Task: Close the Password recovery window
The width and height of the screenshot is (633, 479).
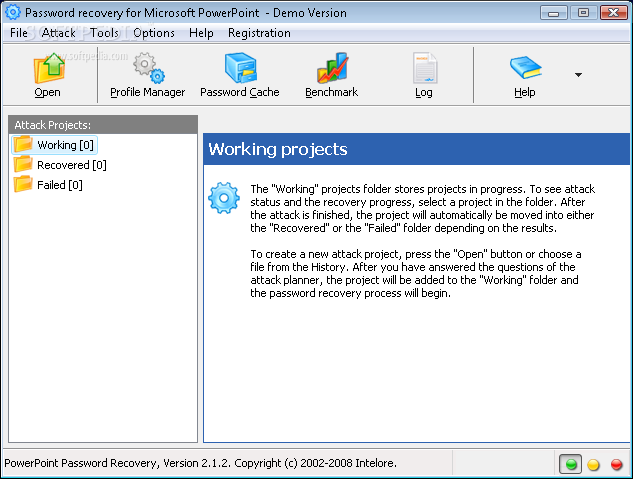Action: (613, 13)
